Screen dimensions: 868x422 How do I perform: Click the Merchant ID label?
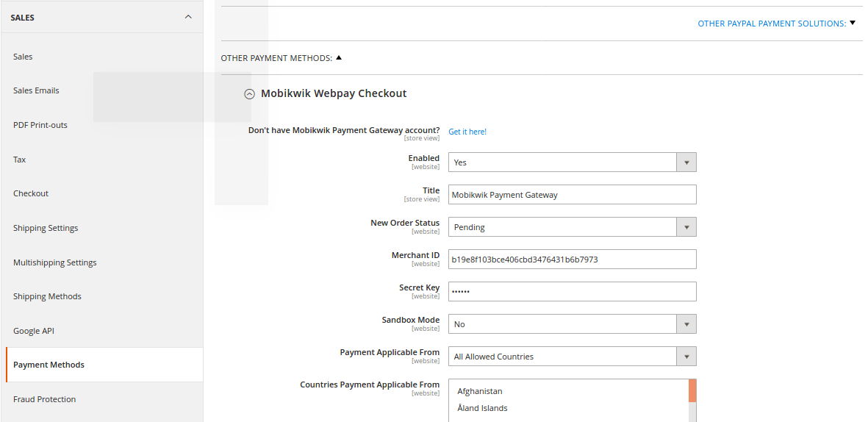[416, 255]
